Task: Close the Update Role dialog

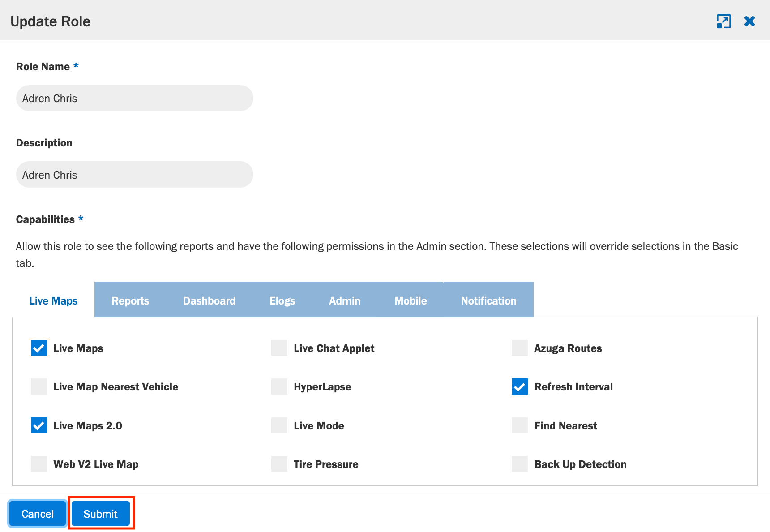Action: [749, 21]
